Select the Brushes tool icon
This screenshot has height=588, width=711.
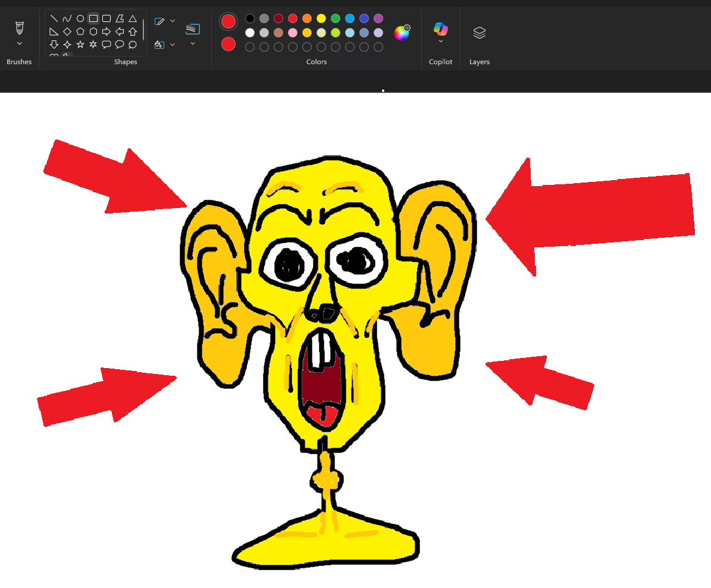click(x=20, y=27)
